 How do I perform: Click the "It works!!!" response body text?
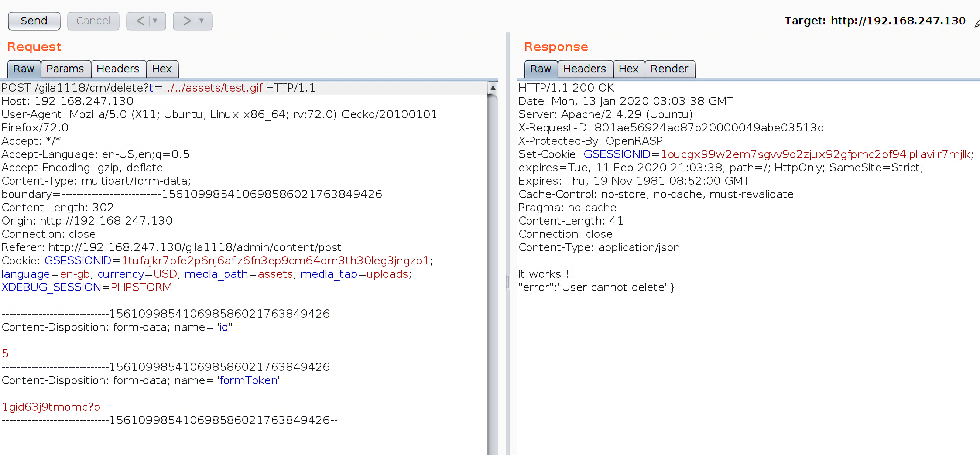546,274
